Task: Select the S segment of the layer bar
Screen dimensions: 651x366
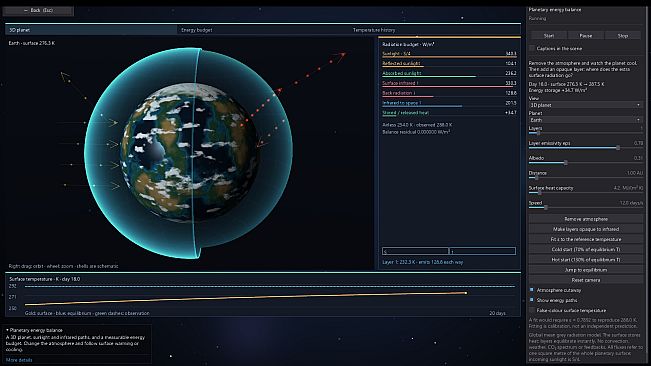Action: [x=415, y=251]
